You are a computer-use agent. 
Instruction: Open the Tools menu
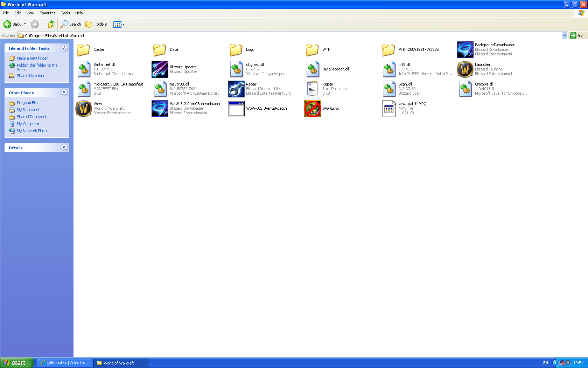pos(65,13)
